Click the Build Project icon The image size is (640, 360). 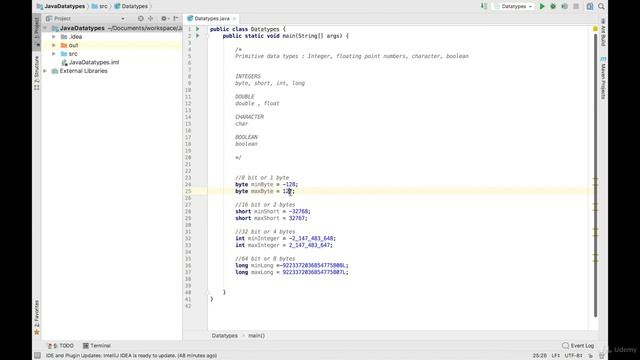pos(484,6)
